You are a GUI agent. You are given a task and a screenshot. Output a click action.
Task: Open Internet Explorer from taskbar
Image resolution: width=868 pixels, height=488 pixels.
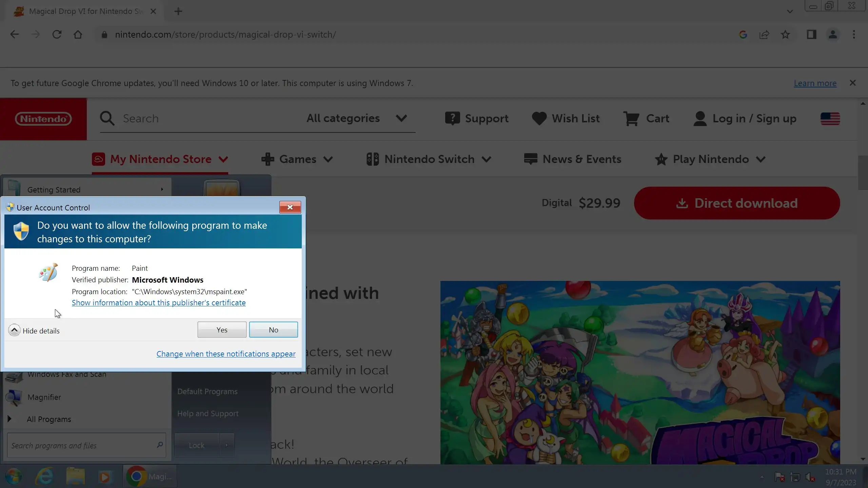click(44, 476)
